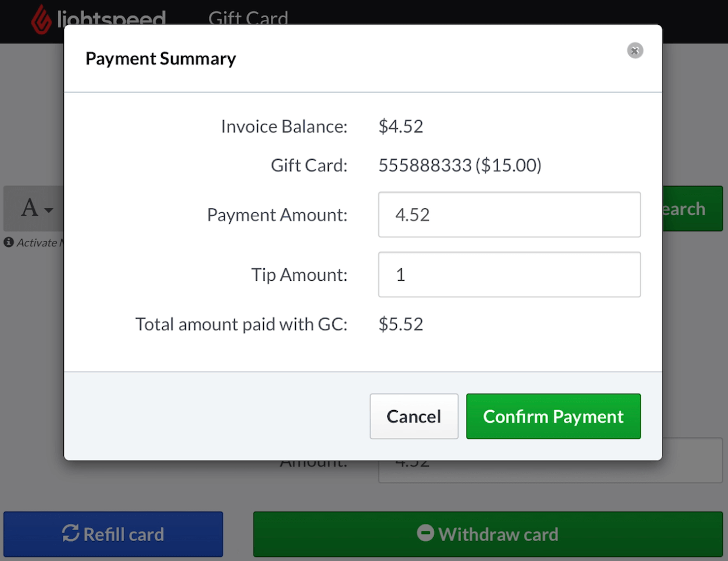
Task: Select the Refill card button
Action: coord(113,534)
